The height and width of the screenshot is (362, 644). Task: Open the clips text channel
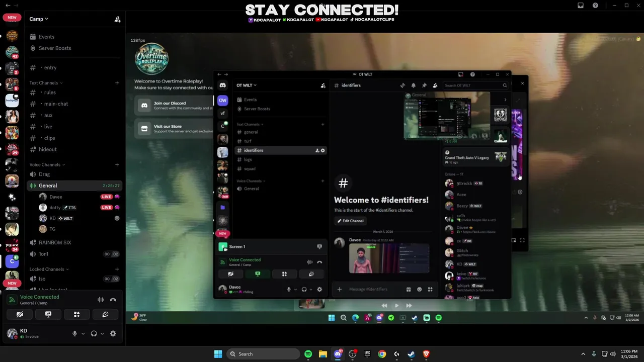point(74,138)
